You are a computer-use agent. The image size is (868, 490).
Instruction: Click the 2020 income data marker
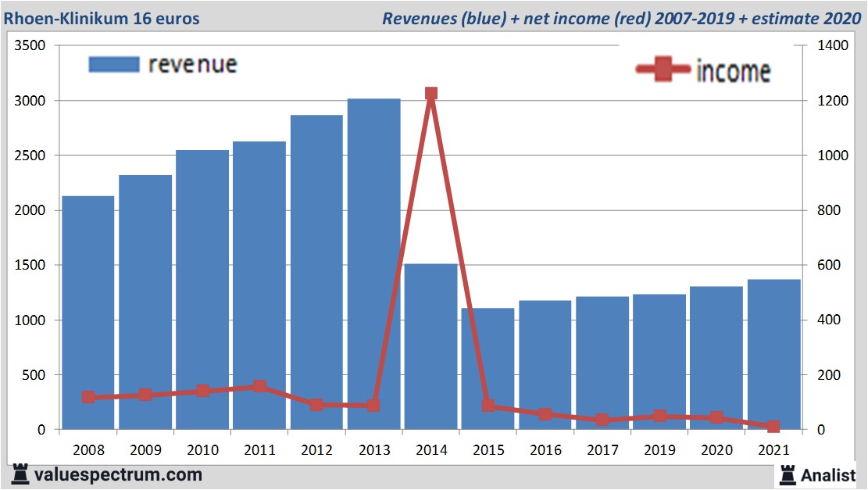717,417
